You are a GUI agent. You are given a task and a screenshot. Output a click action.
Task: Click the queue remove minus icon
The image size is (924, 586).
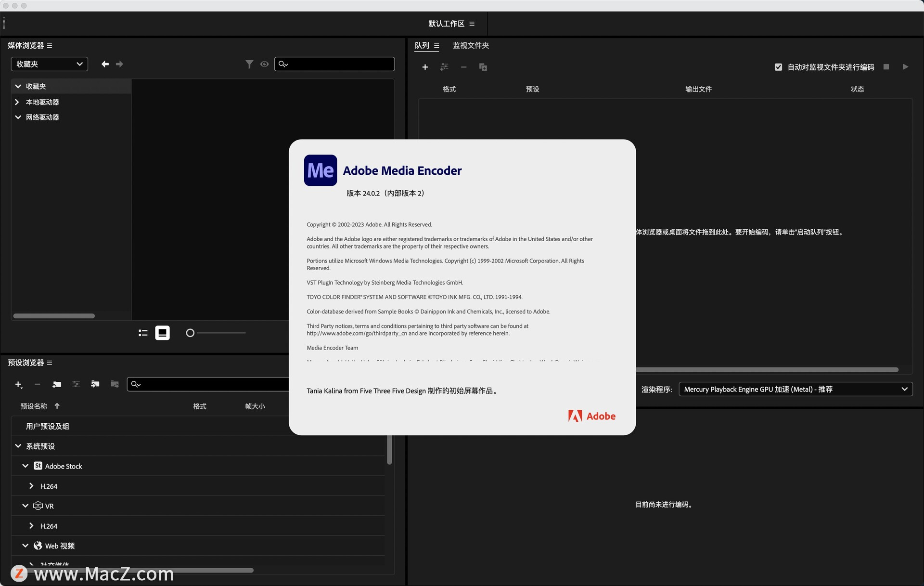463,67
